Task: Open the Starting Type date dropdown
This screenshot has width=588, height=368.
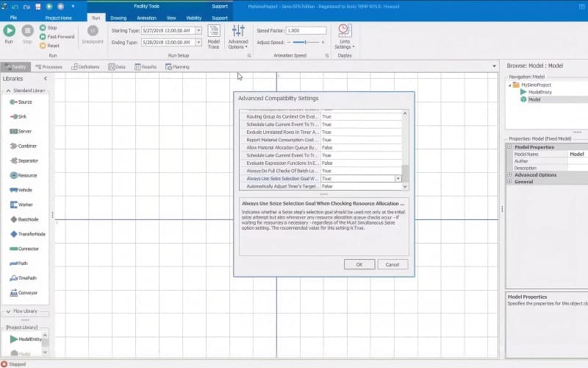Action: click(x=198, y=30)
